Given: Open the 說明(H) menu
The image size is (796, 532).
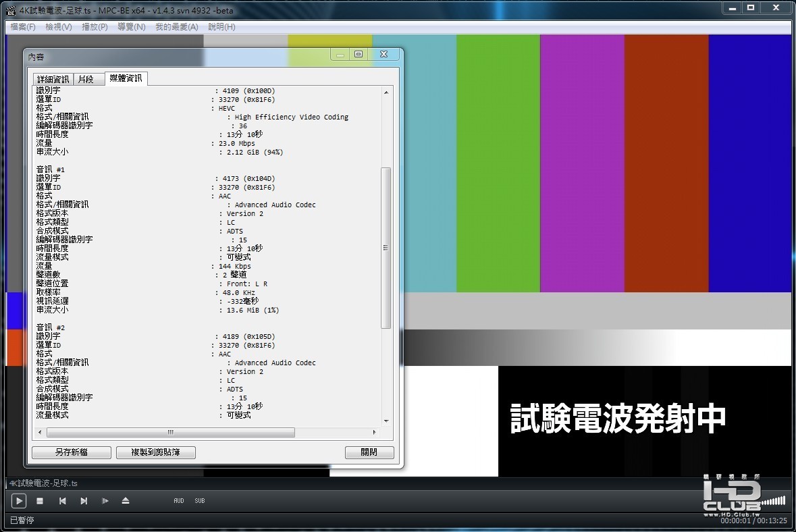Looking at the screenshot, I should (x=221, y=27).
